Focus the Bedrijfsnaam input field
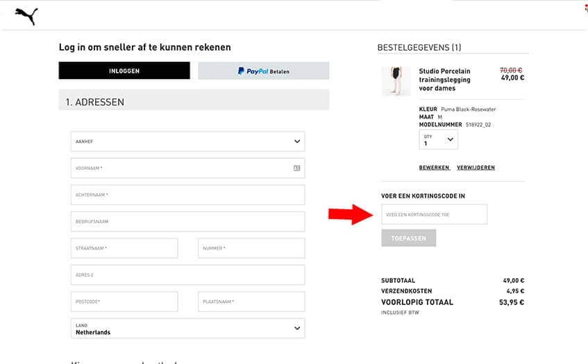 tap(187, 221)
